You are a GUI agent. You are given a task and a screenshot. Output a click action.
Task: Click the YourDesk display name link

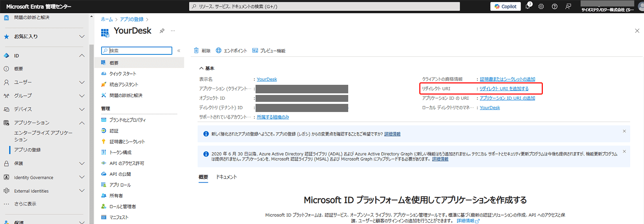pyautogui.click(x=267, y=79)
